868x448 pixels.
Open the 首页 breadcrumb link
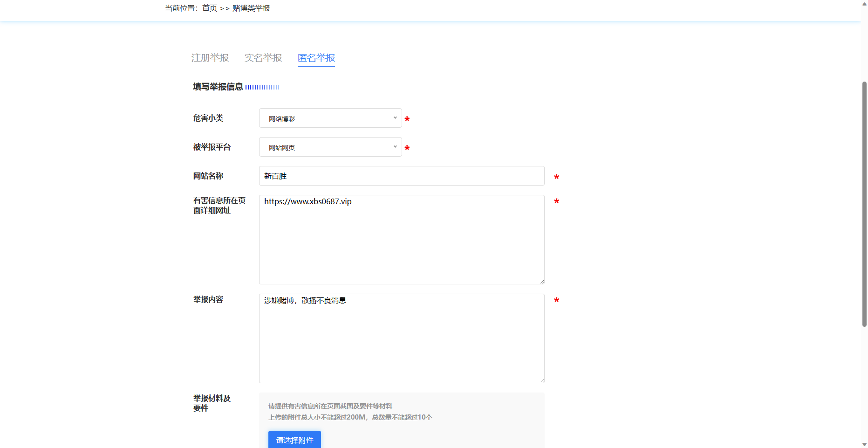coord(209,8)
